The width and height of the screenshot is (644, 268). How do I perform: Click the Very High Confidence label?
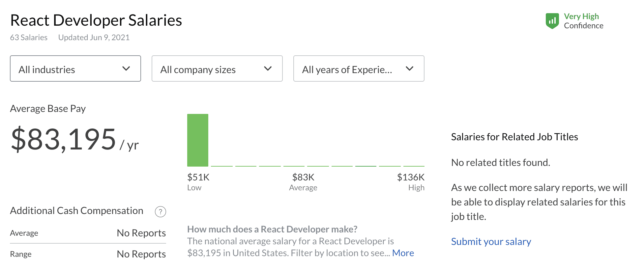583,21
